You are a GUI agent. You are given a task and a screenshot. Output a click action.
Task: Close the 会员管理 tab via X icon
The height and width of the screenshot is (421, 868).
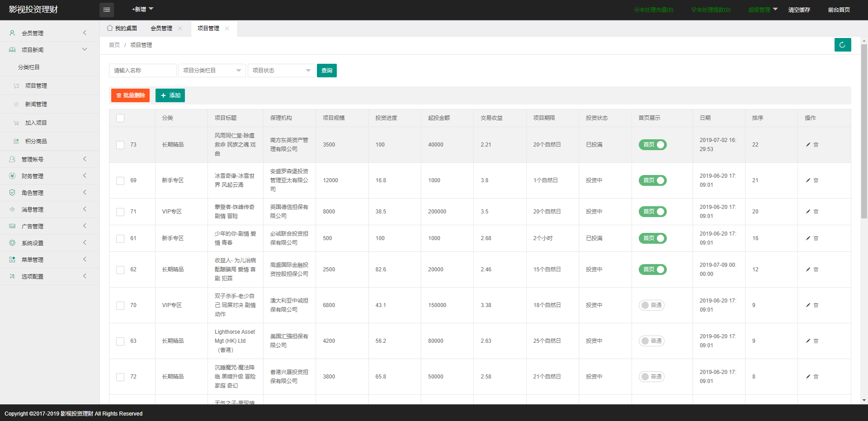(x=180, y=28)
